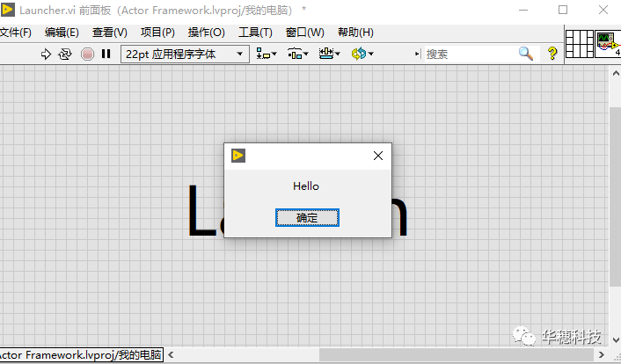
Task: Click the VI icon in top-right corner
Action: pos(609,44)
